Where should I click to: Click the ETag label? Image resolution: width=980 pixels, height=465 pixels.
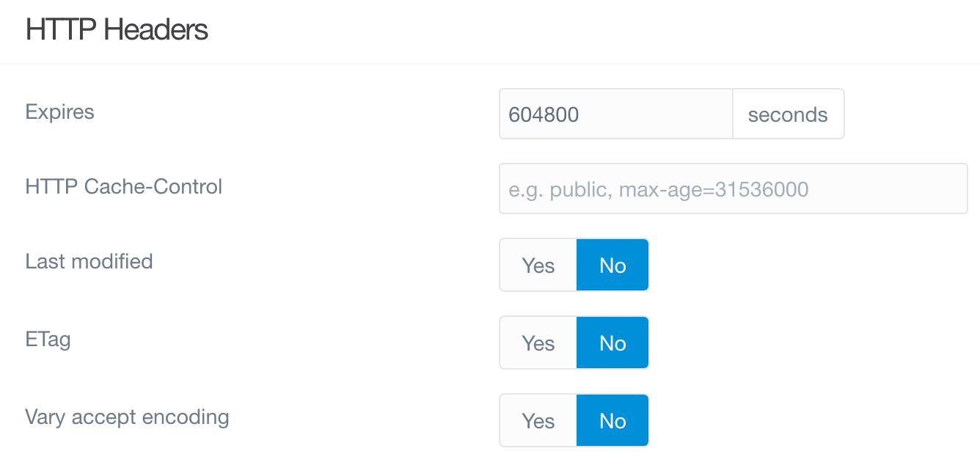[x=47, y=340]
